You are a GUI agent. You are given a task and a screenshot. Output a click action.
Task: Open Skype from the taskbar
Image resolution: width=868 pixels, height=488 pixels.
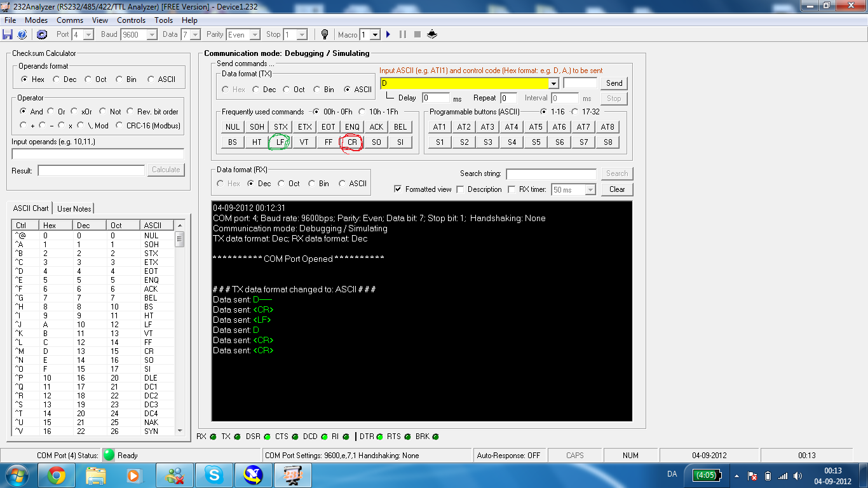tap(214, 475)
